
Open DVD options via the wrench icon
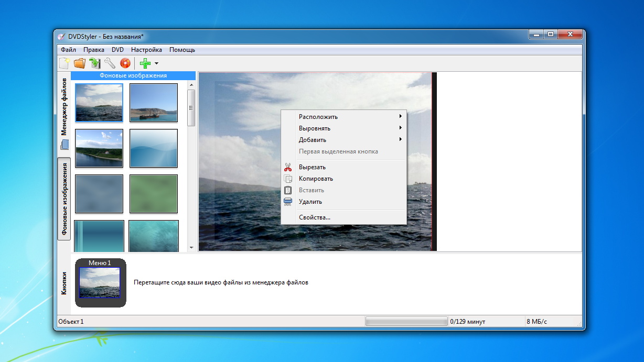[x=110, y=63]
